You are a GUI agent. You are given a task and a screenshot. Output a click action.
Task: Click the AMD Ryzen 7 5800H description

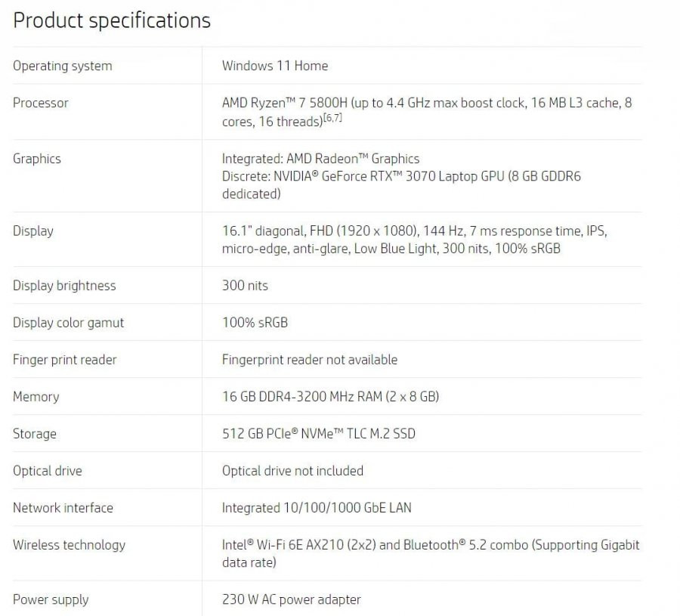pyautogui.click(x=427, y=112)
